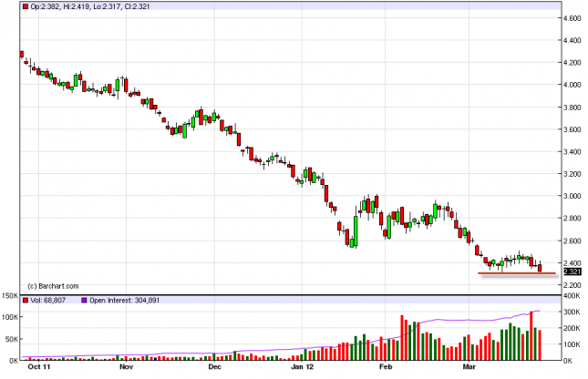Click the 4.200 price axis label
Viewport: 588px width, 379px height.
pyautogui.click(x=573, y=63)
